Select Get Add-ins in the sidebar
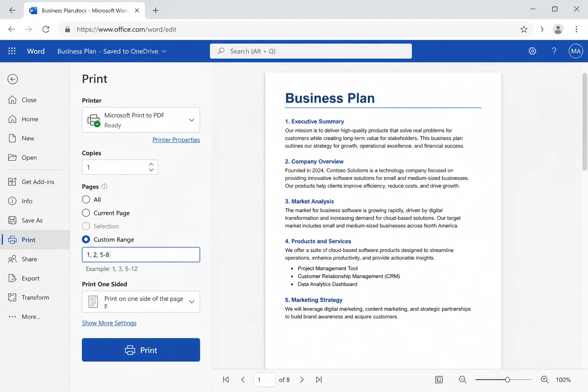The image size is (588, 392). point(35,182)
